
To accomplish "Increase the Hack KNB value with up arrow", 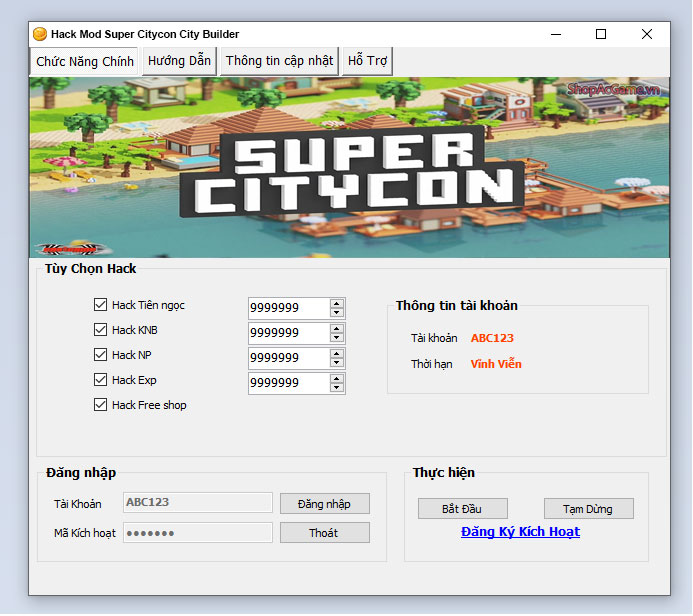I will click(x=337, y=329).
